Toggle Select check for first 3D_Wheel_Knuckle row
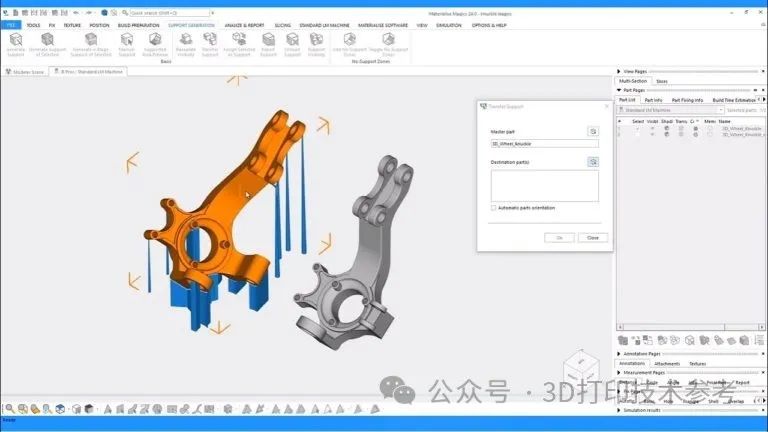The width and height of the screenshot is (768, 432). 637,128
